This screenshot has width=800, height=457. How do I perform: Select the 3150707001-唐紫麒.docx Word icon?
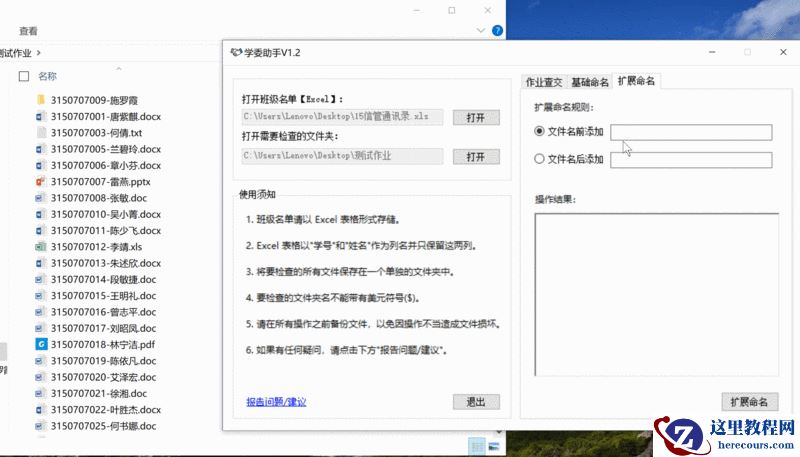pos(41,116)
